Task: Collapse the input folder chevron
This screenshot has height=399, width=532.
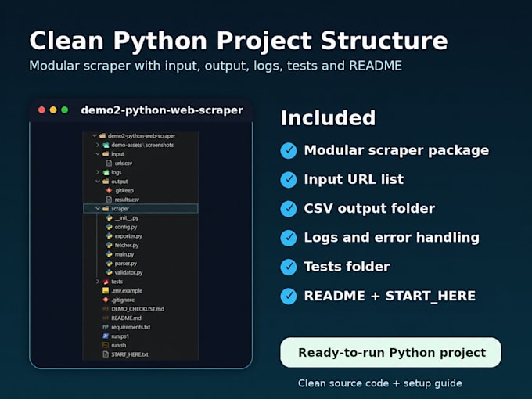Action: [98, 154]
